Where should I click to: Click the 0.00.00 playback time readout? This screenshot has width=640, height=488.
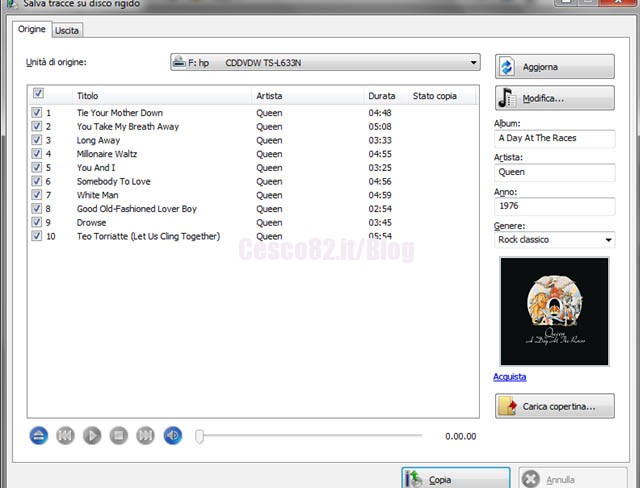pyautogui.click(x=460, y=436)
